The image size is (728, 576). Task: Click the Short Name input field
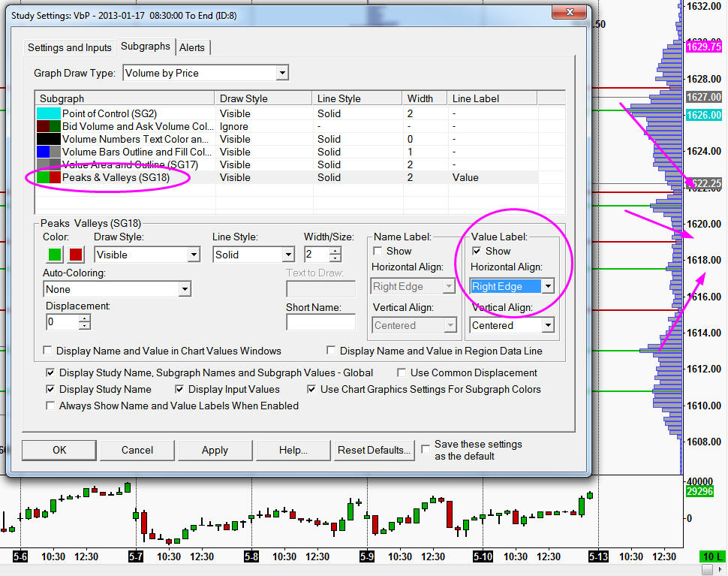320,322
